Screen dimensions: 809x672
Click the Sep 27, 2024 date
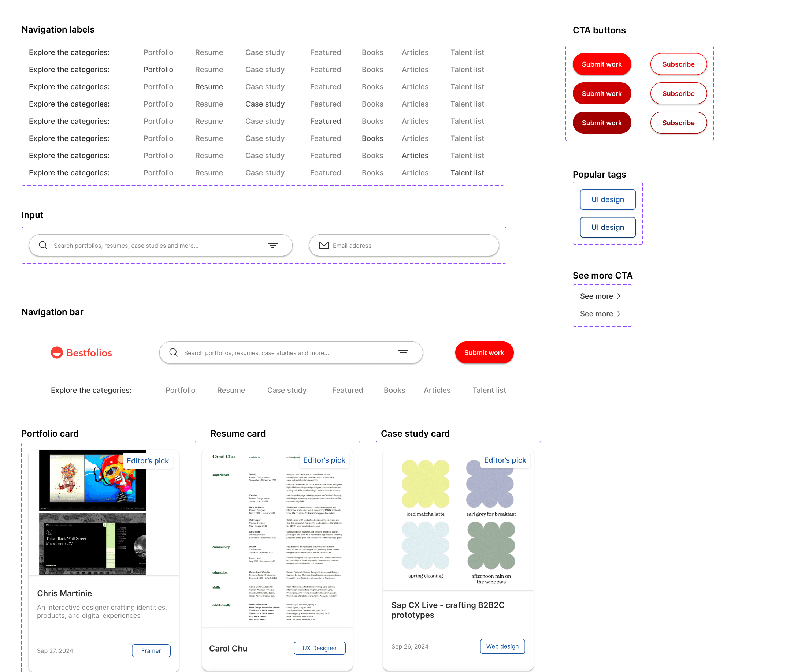(55, 650)
